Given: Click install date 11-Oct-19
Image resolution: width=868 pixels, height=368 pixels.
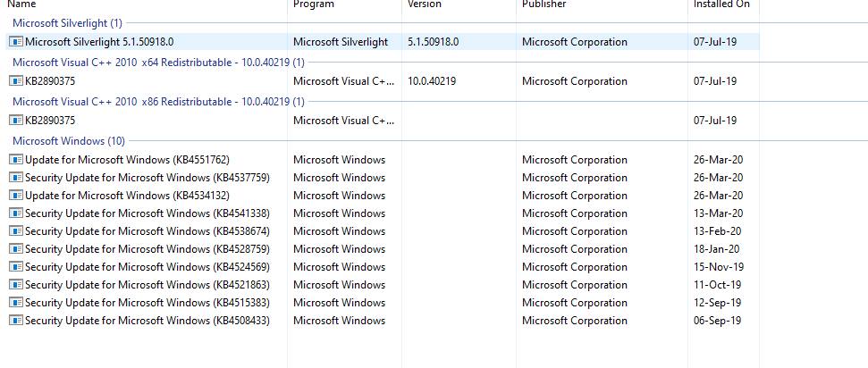Looking at the screenshot, I should tap(717, 284).
